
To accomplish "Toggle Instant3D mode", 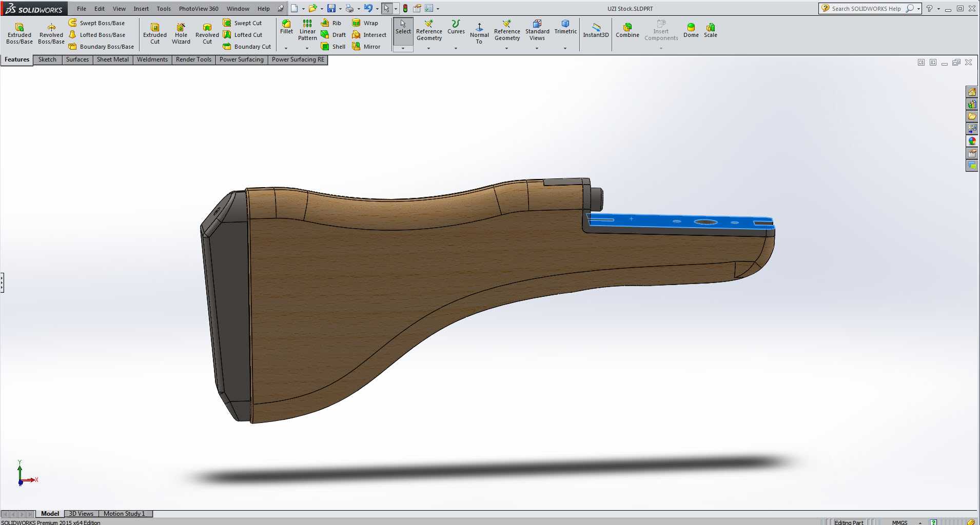I will coord(596,30).
